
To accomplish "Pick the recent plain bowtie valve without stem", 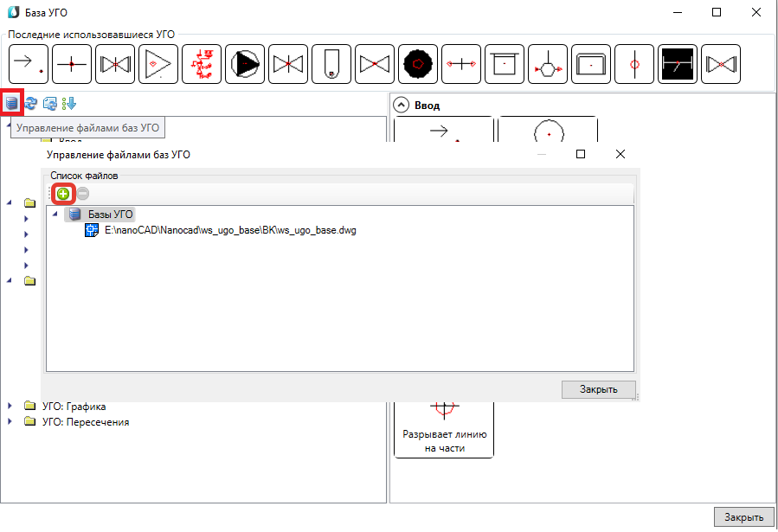I will click(x=375, y=64).
